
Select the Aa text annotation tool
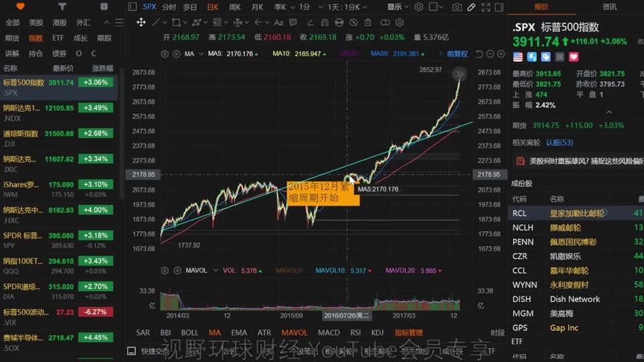tap(278, 22)
